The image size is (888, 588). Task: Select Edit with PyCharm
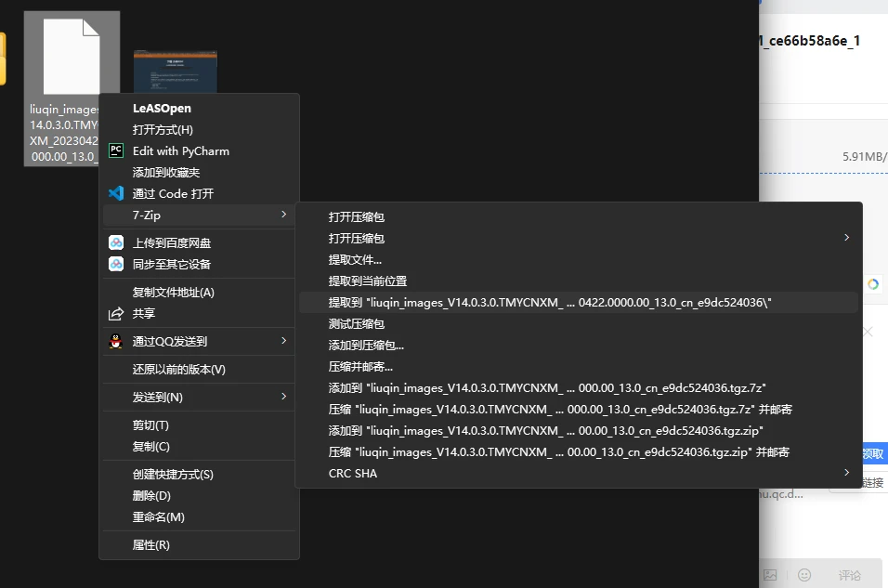pos(199,151)
